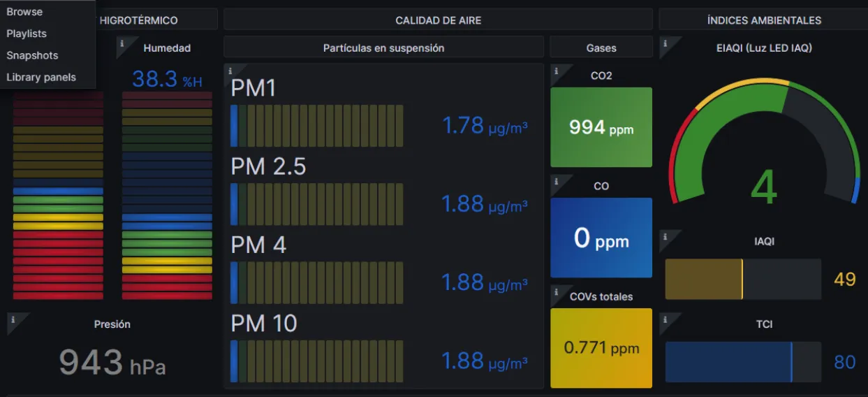The width and height of the screenshot is (868, 397).
Task: Click the info icon on Humedad panel
Action: [122, 43]
